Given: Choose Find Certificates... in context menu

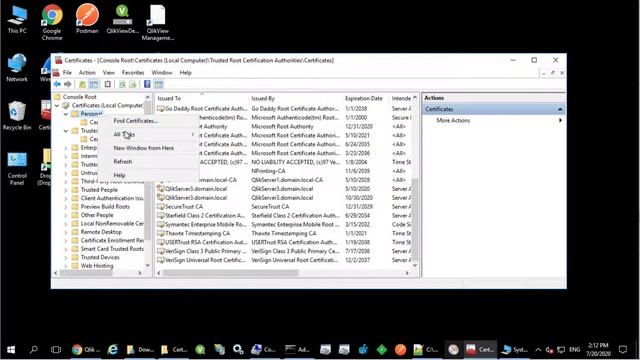Looking at the screenshot, I should 148,121.
